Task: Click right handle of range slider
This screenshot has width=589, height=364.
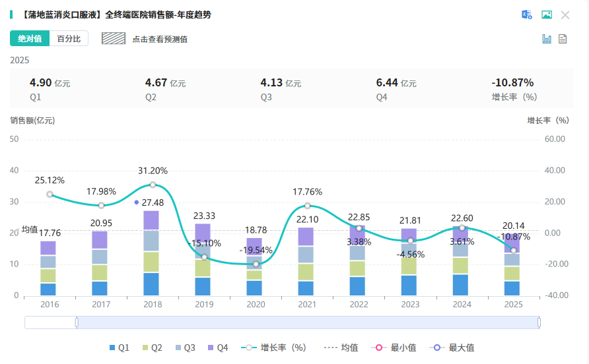Action: (x=539, y=322)
